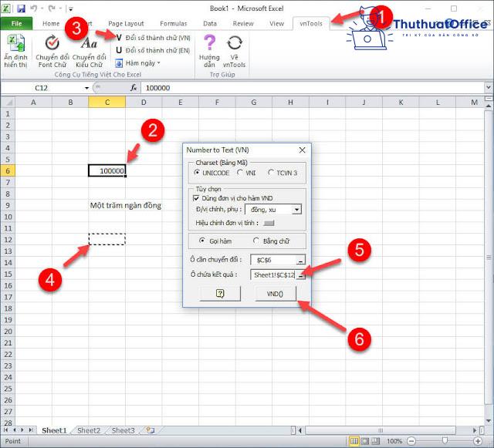Switch to Sheet1 tab
This screenshot has width=494, height=448.
point(54,430)
